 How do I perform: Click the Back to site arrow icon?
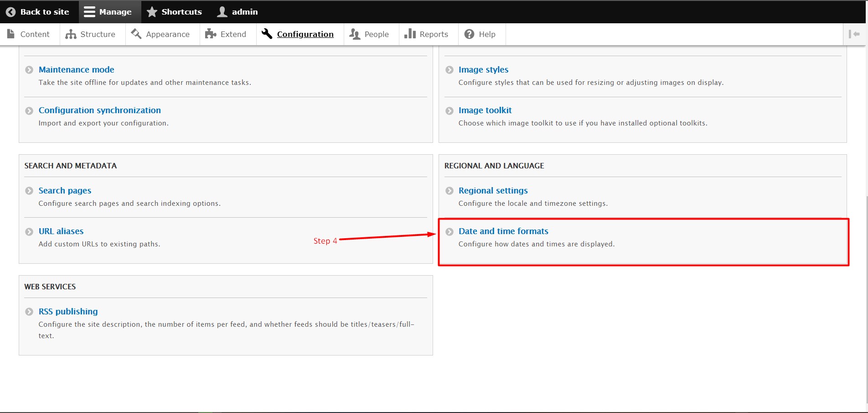[10, 12]
